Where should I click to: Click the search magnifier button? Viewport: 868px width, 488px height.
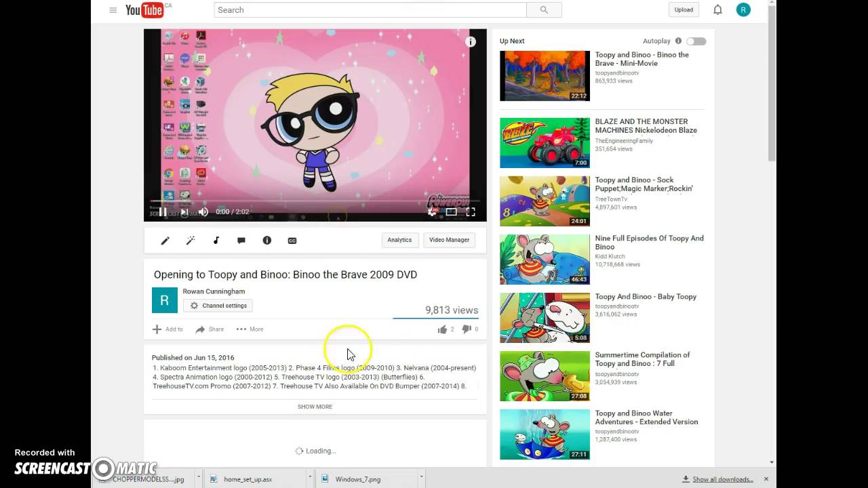[x=544, y=9]
